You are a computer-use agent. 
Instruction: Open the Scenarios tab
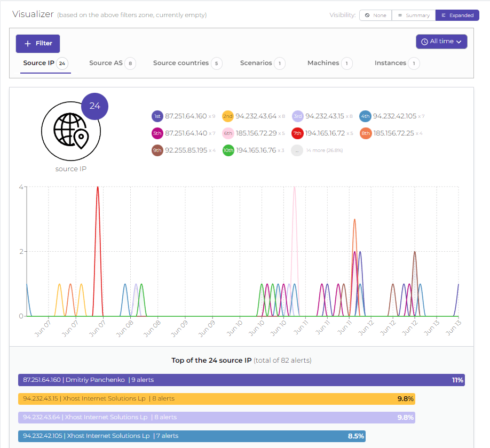pos(257,63)
